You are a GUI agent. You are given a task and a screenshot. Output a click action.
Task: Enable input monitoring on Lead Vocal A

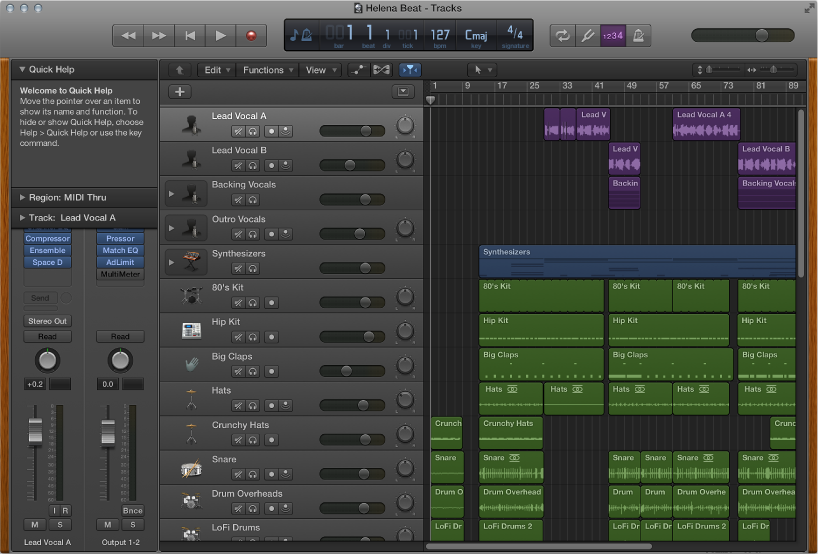coord(285,131)
